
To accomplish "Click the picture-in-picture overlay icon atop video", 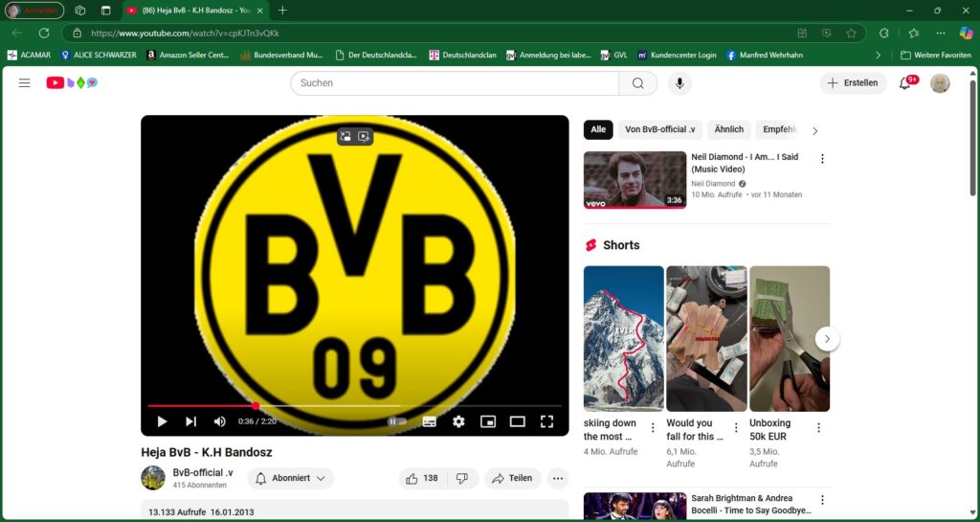I will click(345, 136).
